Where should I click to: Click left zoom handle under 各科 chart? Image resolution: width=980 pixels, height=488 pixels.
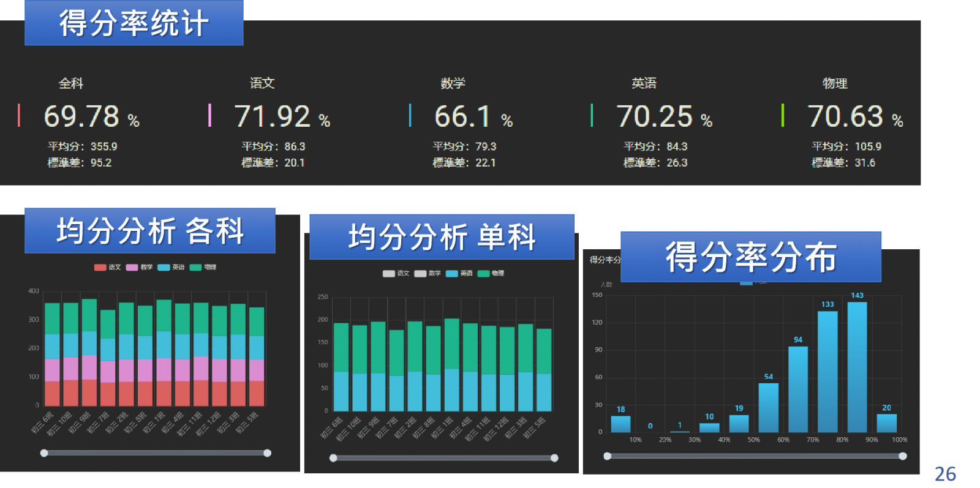(x=44, y=453)
